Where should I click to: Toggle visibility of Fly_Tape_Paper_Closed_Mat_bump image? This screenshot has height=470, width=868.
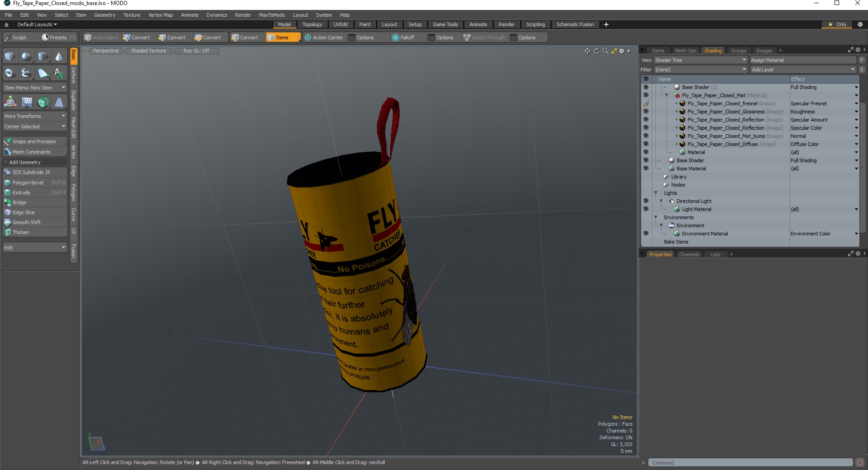point(646,136)
